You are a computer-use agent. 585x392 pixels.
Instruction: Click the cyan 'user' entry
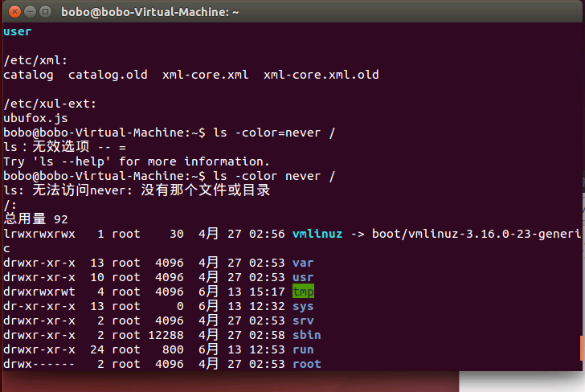[17, 31]
